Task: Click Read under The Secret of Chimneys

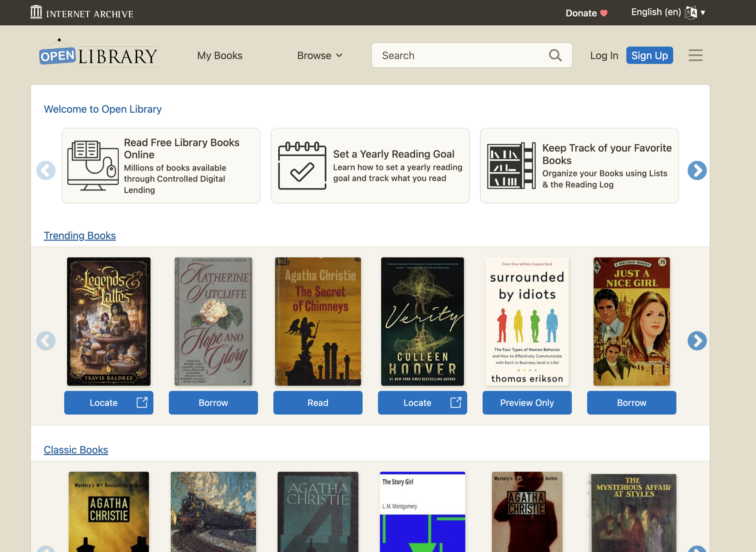Action: 318,403
